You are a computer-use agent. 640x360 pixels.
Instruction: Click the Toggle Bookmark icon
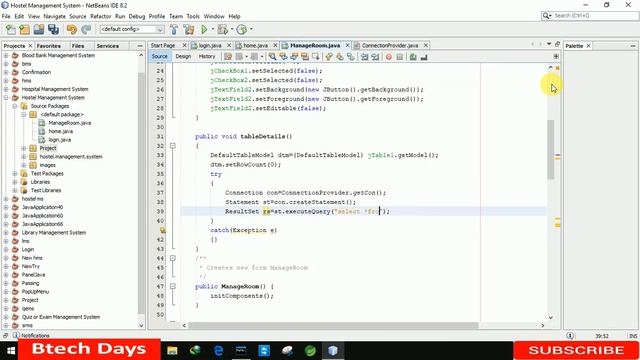(x=351, y=57)
